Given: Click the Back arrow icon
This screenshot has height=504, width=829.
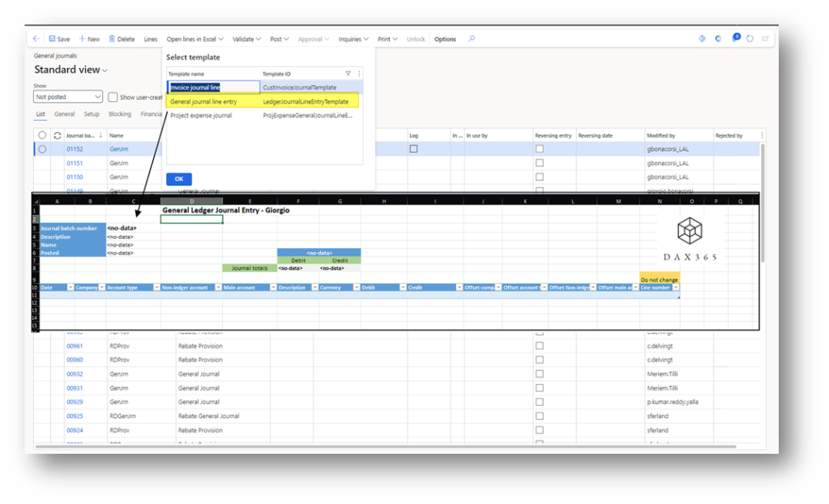Looking at the screenshot, I should 36,39.
